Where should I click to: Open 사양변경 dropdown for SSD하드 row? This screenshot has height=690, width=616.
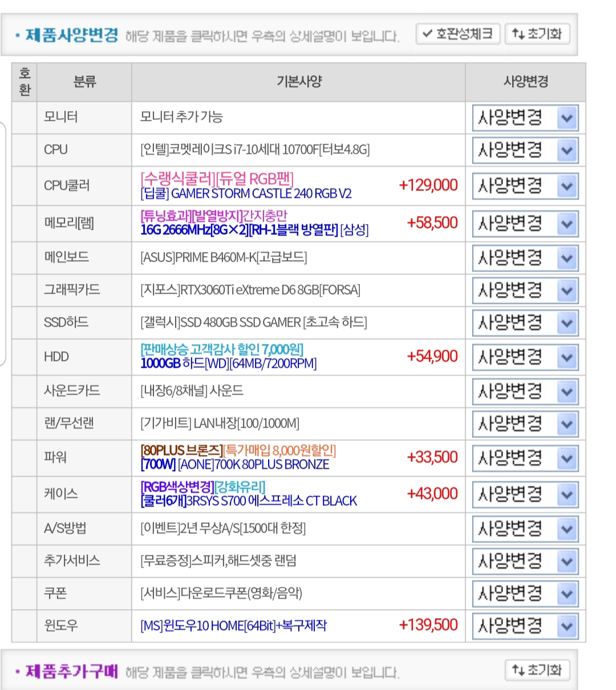[525, 323]
